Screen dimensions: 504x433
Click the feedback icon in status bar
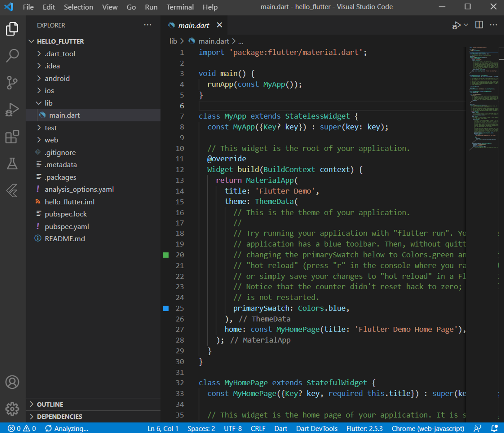[477, 428]
